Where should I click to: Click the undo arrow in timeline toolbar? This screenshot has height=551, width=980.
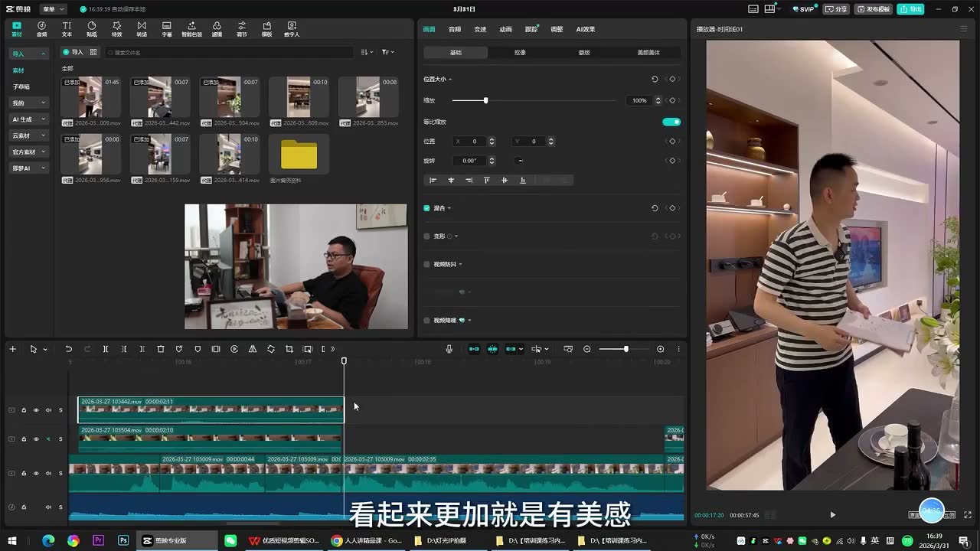[x=68, y=349]
